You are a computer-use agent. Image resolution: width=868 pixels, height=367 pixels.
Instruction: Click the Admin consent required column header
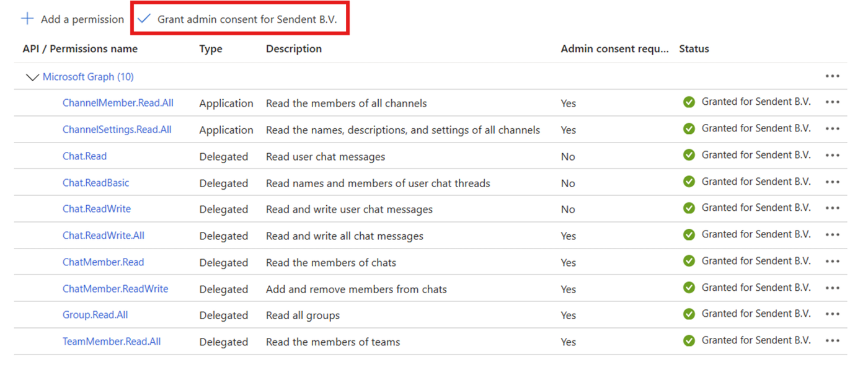pyautogui.click(x=614, y=49)
